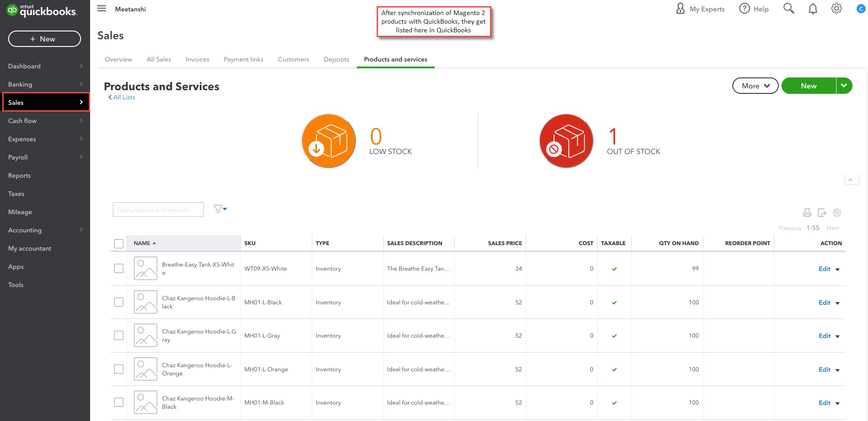
Task: Open Taxes in the sidebar
Action: [45, 194]
